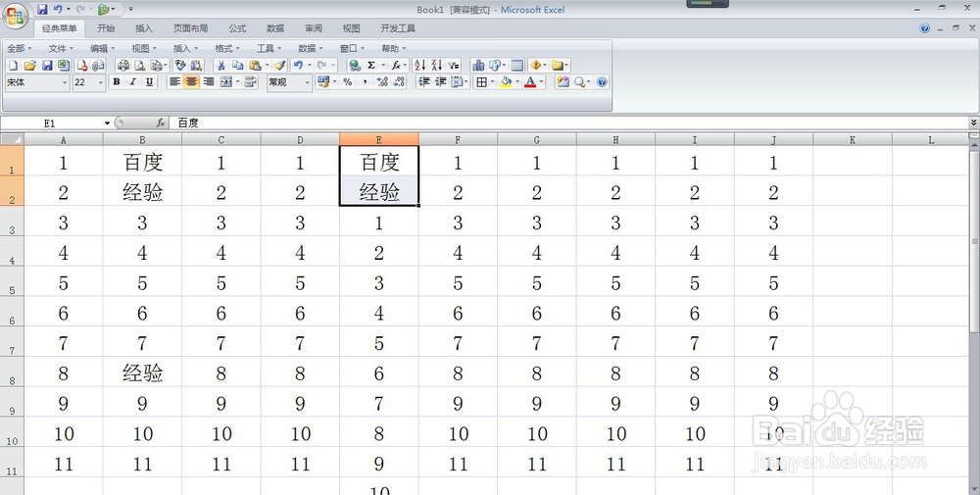The image size is (980, 495).
Task: Select the Format Painter brush icon
Action: click(x=280, y=65)
